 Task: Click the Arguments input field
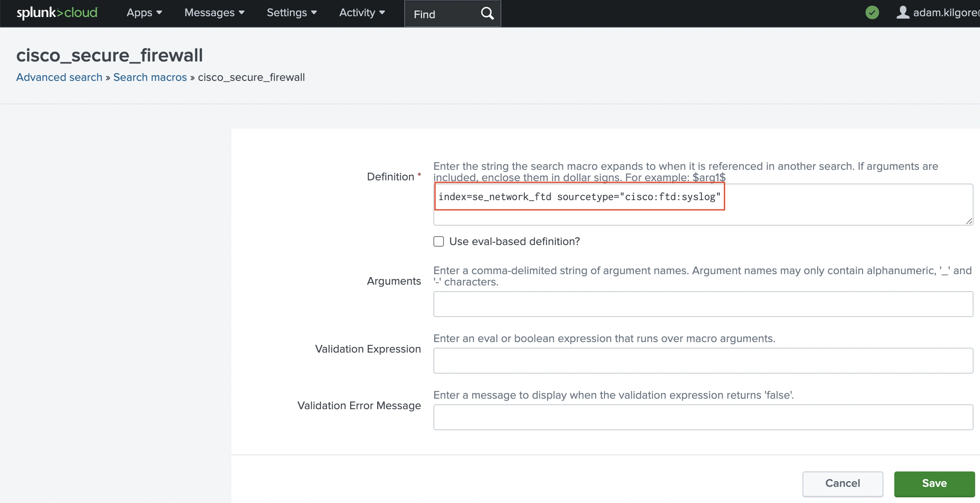(703, 304)
